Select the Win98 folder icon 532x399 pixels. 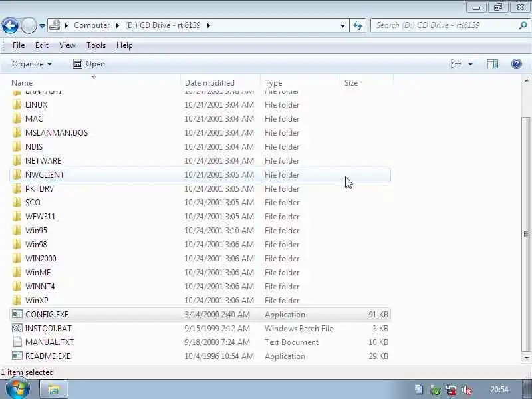(x=17, y=244)
